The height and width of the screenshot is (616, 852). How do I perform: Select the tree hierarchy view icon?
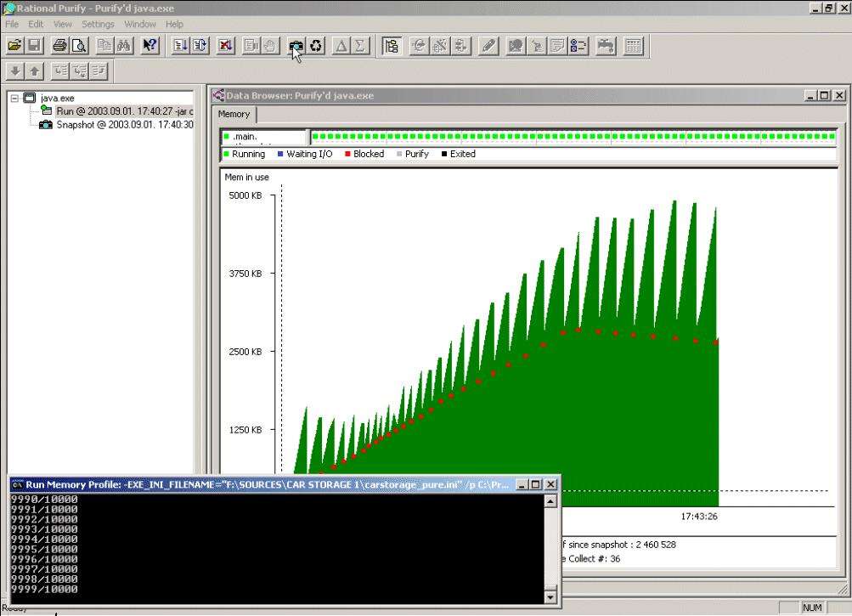click(x=392, y=46)
